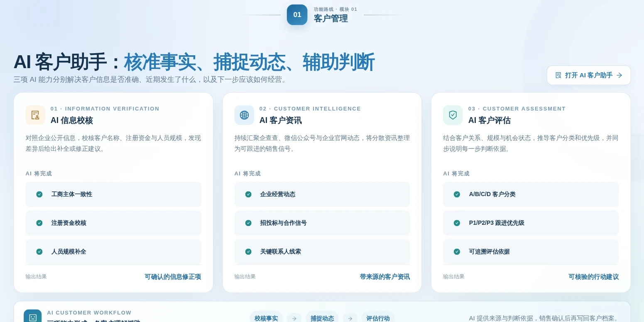
Task: Click the AI 信息校核 document icon
Action: click(x=35, y=115)
